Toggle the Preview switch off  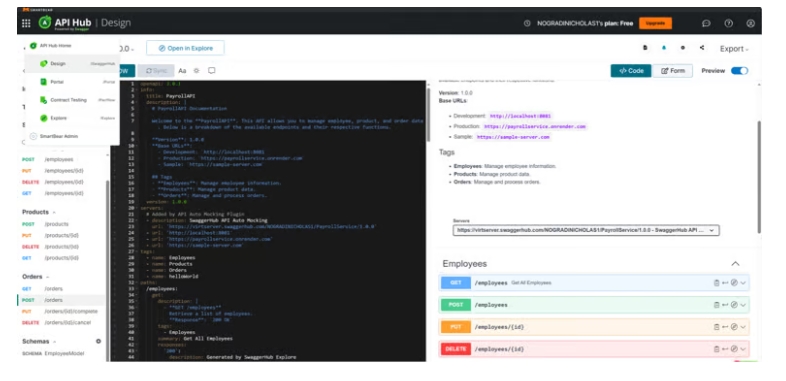click(x=739, y=71)
